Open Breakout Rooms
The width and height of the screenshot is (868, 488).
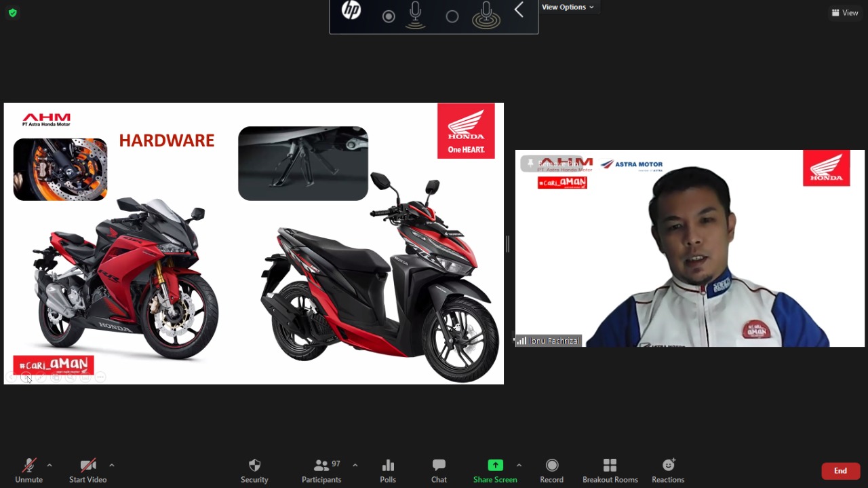point(610,470)
